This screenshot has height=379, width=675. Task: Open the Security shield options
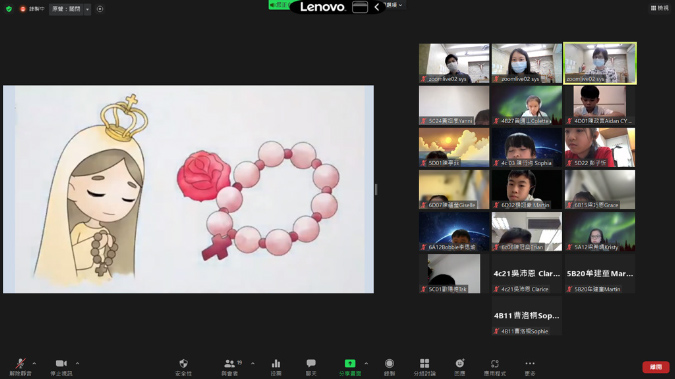coord(183,367)
